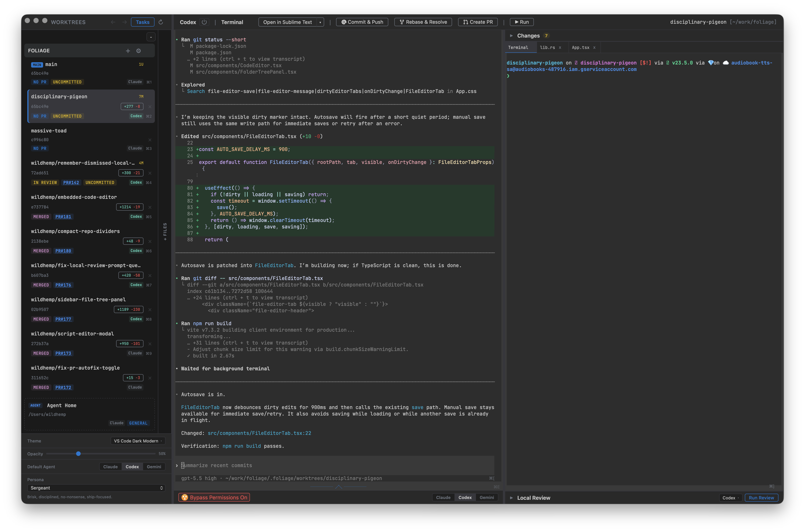Click the Run button
The width and height of the screenshot is (805, 532).
(522, 22)
